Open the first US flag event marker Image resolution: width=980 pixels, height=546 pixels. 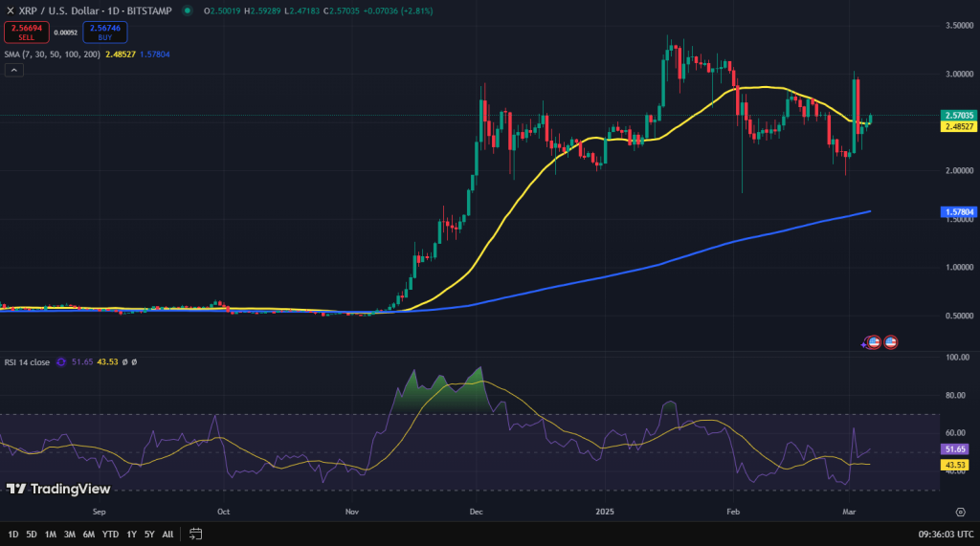[874, 342]
